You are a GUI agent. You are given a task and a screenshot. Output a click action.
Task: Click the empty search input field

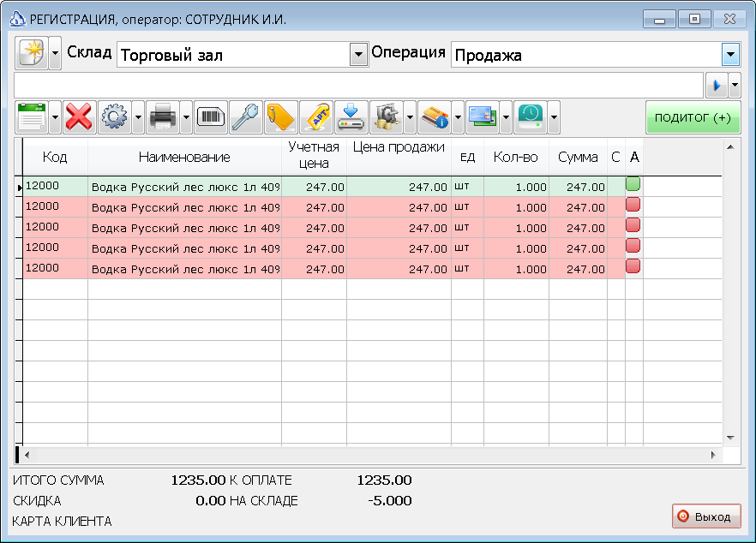(358, 86)
